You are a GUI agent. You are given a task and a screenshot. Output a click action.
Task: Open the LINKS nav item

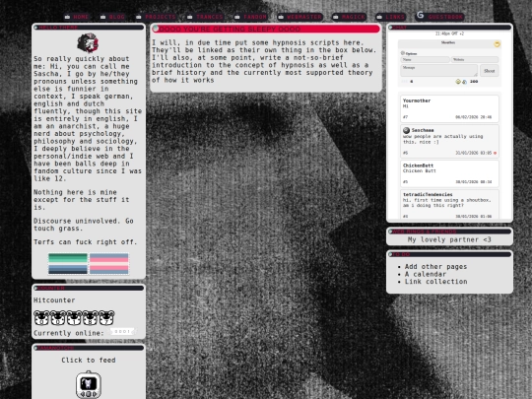(391, 17)
